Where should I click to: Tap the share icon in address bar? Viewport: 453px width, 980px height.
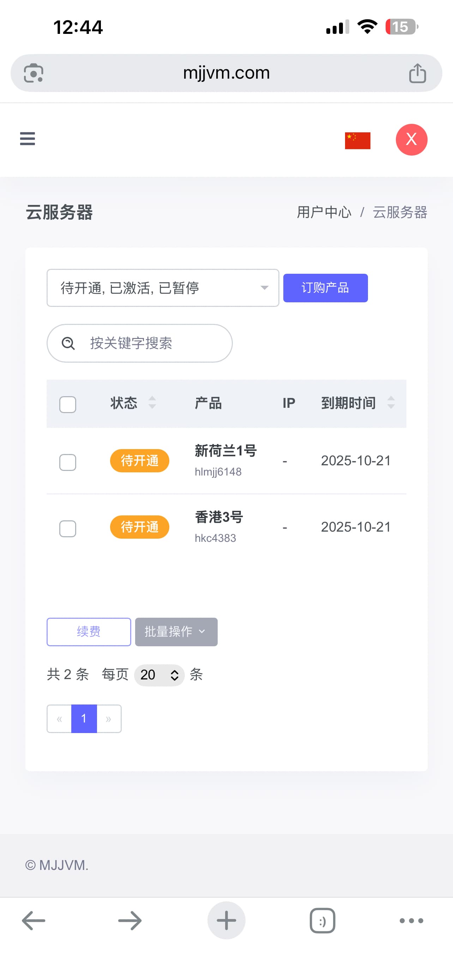tap(417, 73)
